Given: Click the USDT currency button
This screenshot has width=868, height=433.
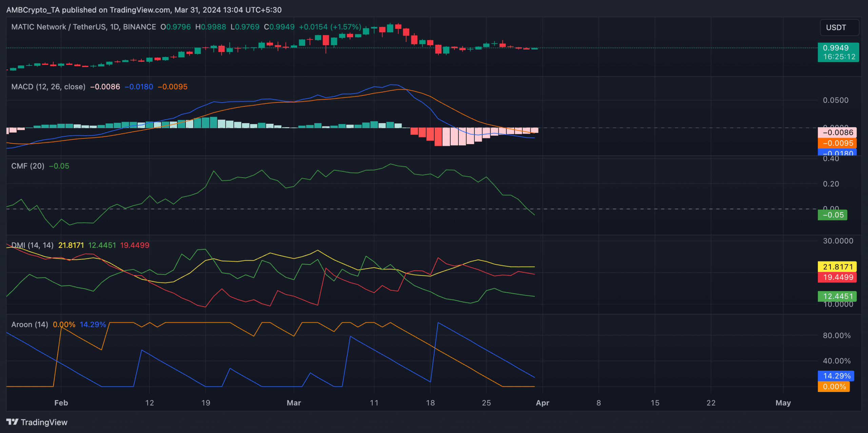Looking at the screenshot, I should [840, 27].
